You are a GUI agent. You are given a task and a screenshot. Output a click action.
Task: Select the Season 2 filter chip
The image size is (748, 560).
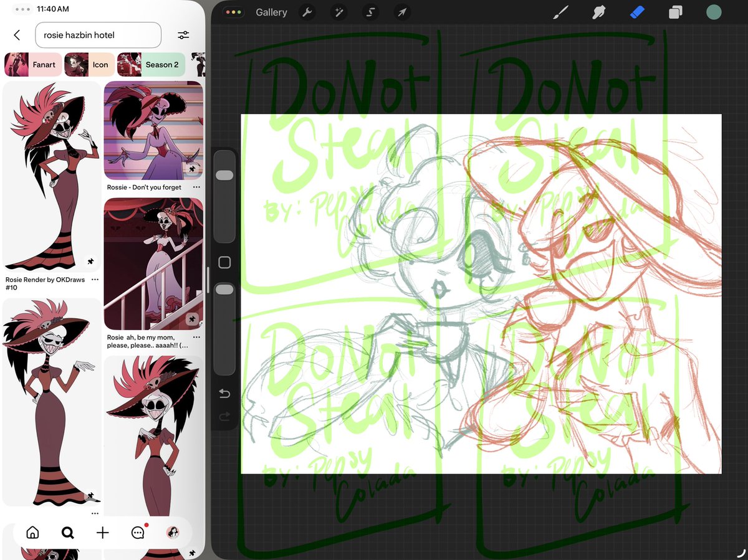coord(151,65)
